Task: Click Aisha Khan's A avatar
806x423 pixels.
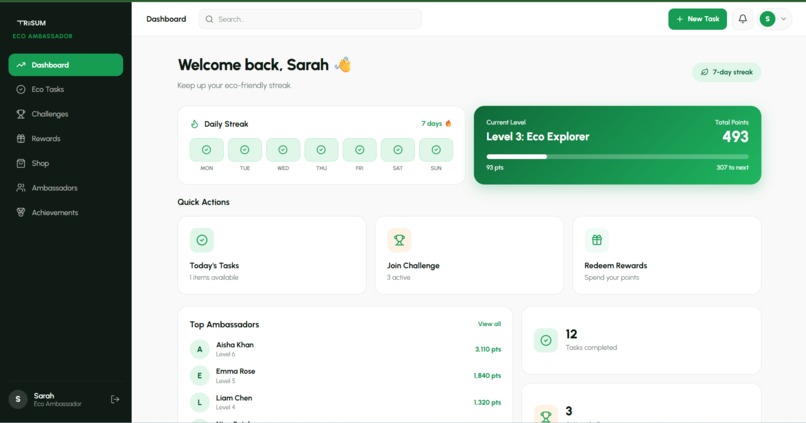Action: coord(199,350)
